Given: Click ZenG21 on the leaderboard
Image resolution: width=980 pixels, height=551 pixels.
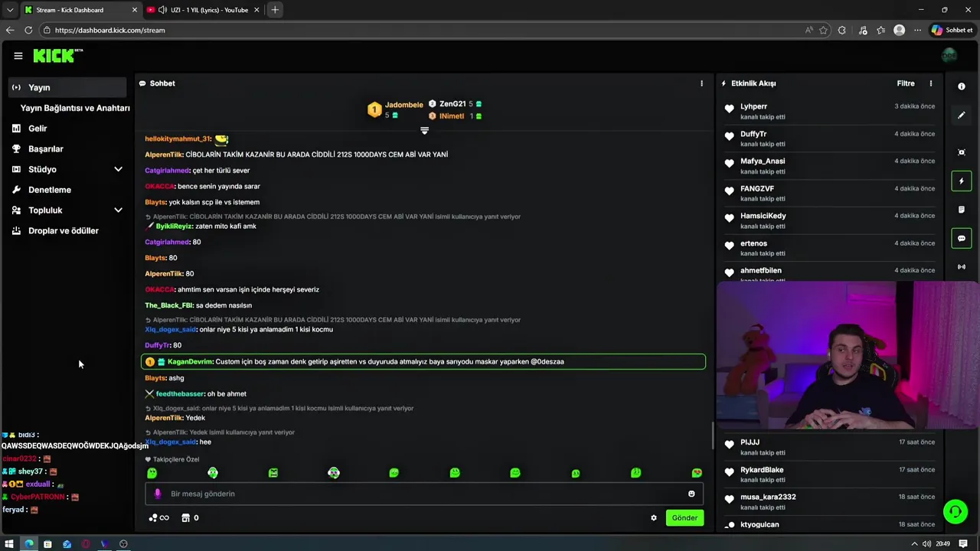Looking at the screenshot, I should pyautogui.click(x=452, y=104).
